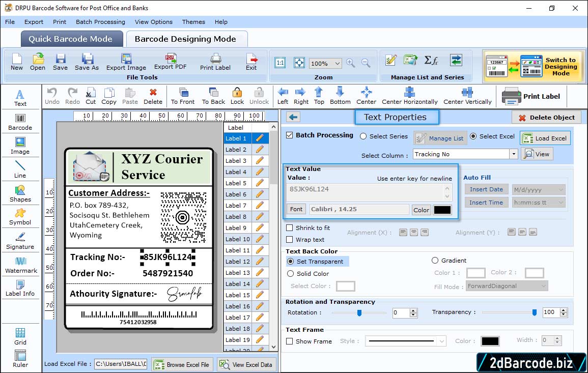Enable Show Frame checkbox
The width and height of the screenshot is (588, 373).
coord(290,341)
